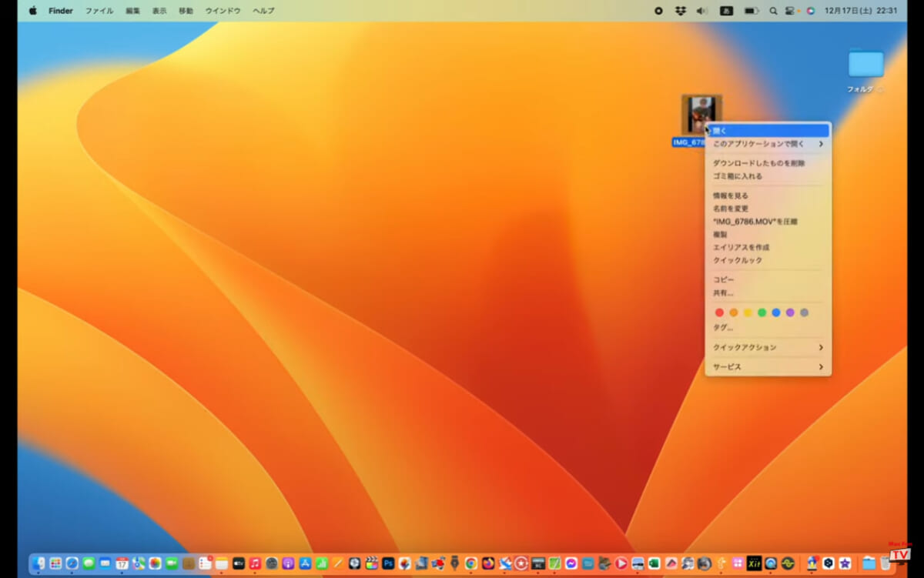Click the Siri icon in menu bar

point(809,11)
